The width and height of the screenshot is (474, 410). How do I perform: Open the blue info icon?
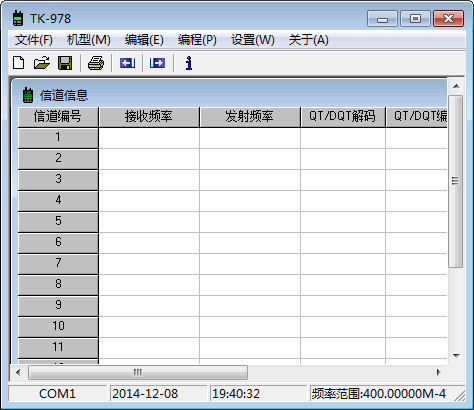coord(189,63)
